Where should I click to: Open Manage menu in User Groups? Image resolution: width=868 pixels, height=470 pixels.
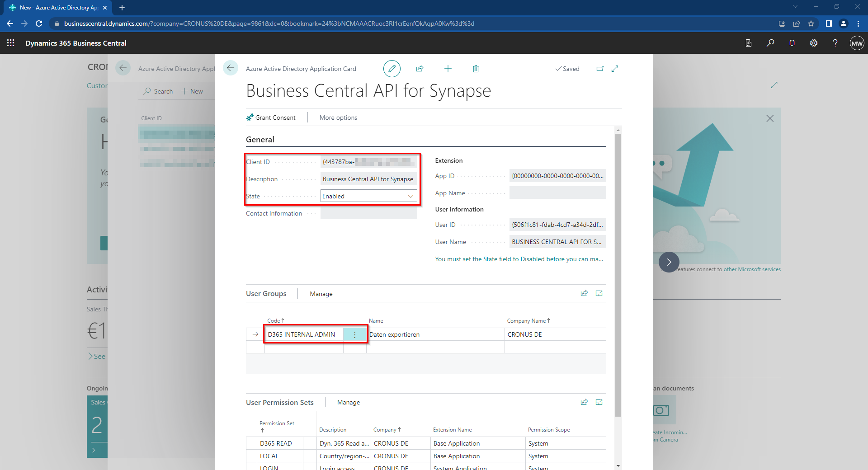point(321,294)
